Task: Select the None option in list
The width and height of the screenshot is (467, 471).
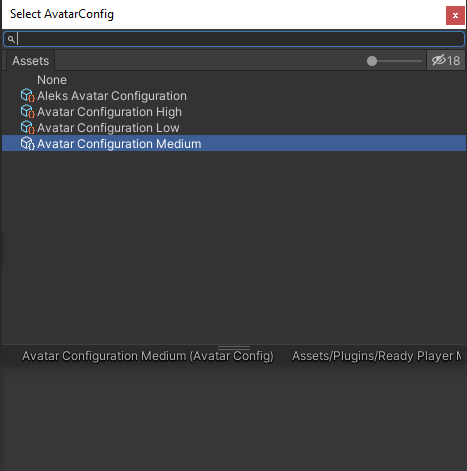Action: [52, 80]
